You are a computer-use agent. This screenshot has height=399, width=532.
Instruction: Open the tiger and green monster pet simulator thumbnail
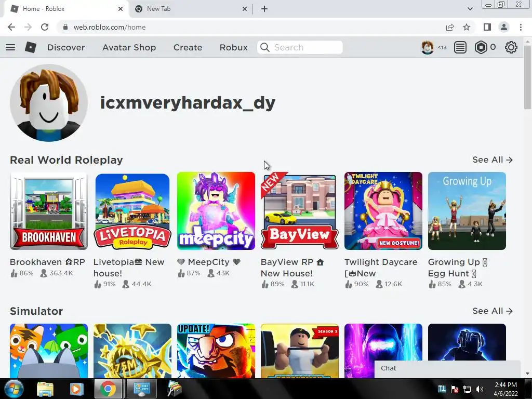[49, 351]
